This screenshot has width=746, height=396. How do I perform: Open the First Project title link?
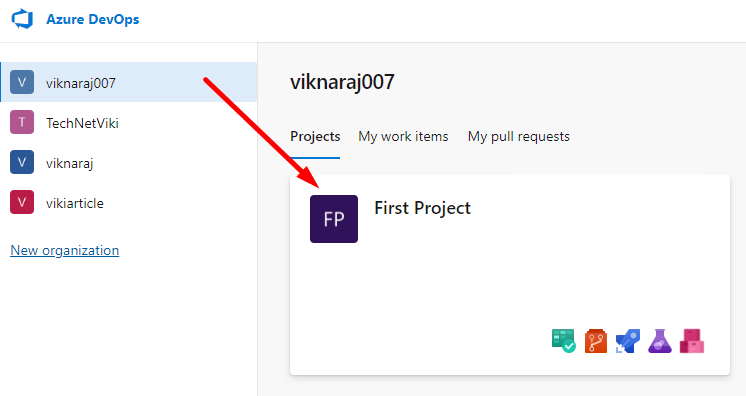coord(422,208)
